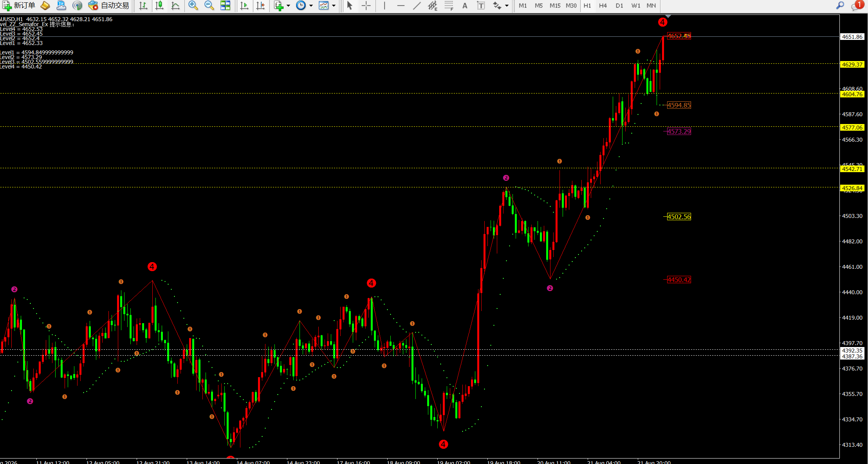Select the trendline drawing tool

[x=417, y=5]
